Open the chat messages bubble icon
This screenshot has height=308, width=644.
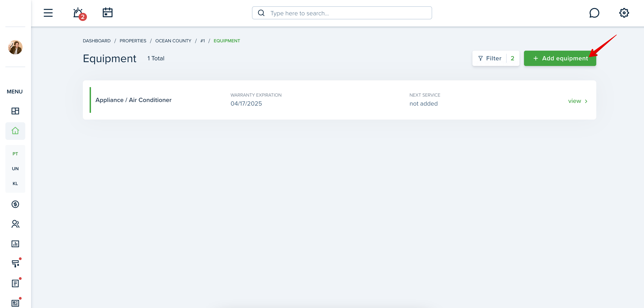(594, 13)
